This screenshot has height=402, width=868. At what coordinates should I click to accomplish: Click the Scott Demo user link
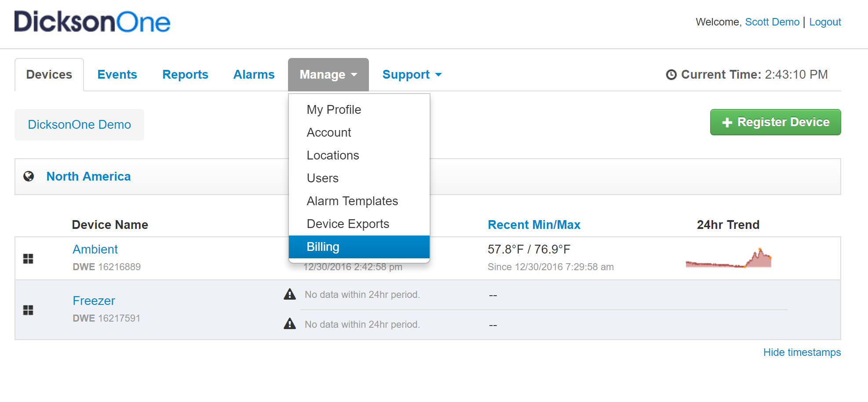click(x=772, y=22)
